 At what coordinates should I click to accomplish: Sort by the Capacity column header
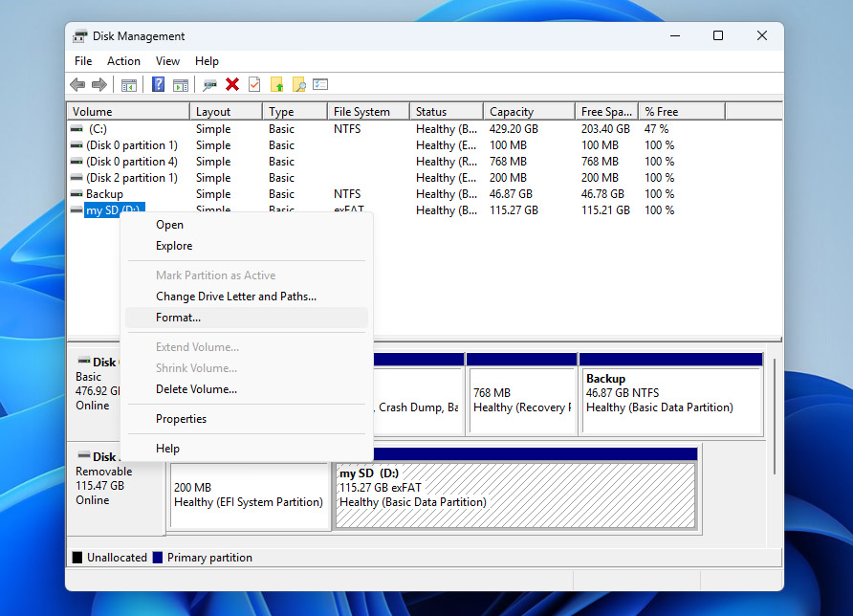coord(529,112)
